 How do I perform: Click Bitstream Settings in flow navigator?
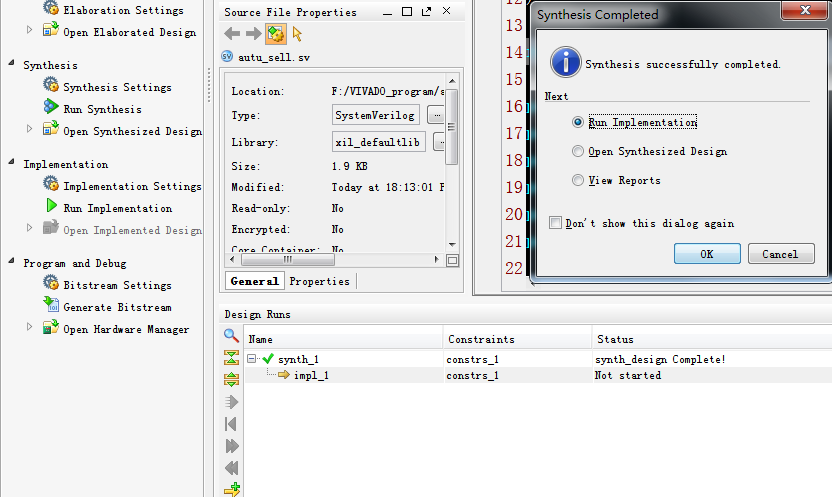[117, 285]
